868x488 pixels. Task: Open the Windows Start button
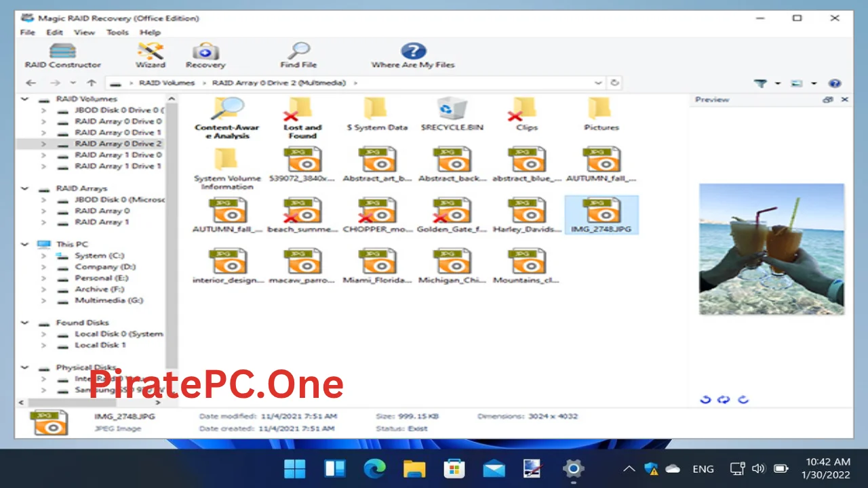[x=294, y=468]
